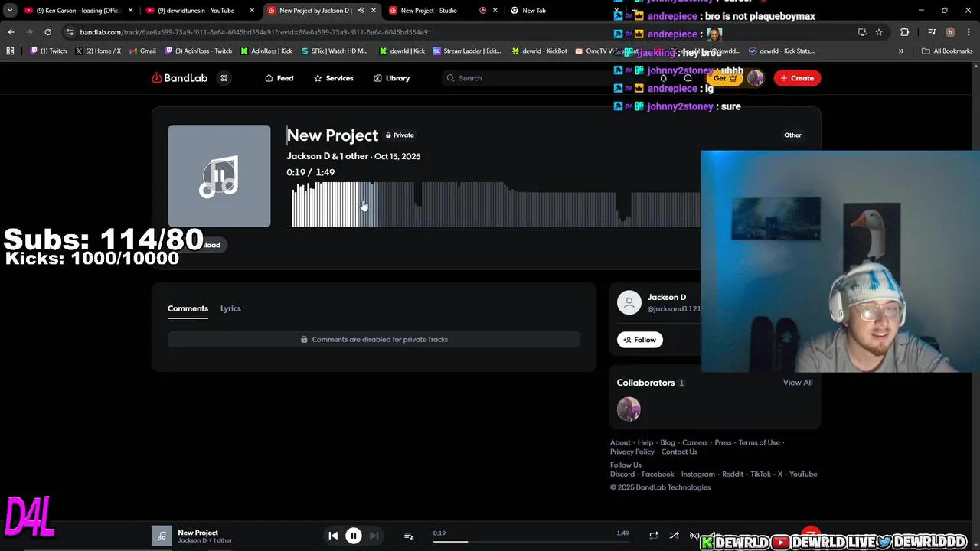This screenshot has width=980, height=551.
Task: Open the Library page
Action: [x=391, y=78]
